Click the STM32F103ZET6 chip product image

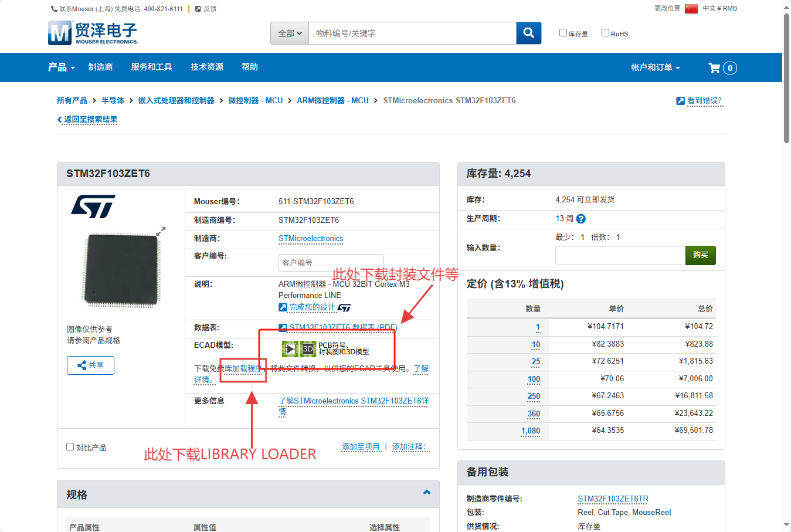(123, 271)
